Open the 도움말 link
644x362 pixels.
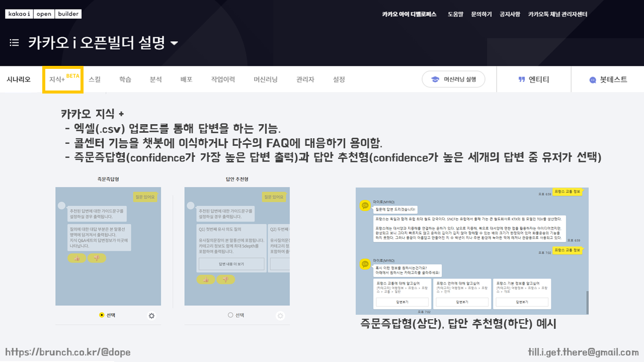click(456, 14)
